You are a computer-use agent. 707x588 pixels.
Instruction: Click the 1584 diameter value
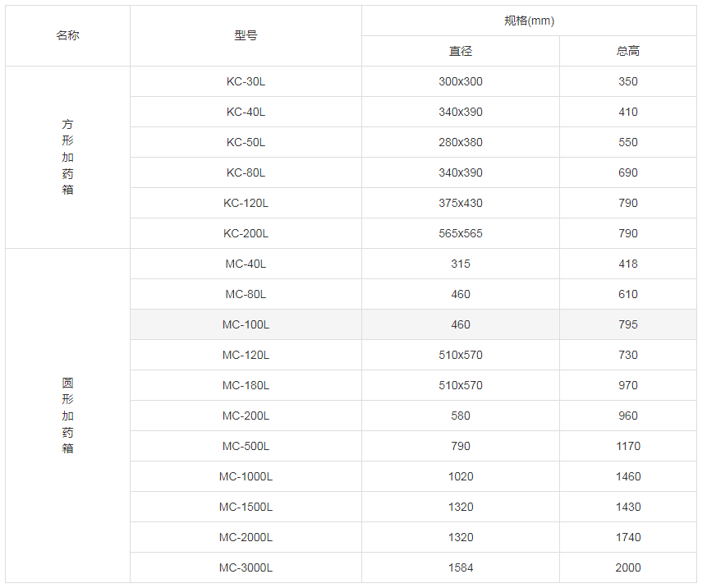pyautogui.click(x=461, y=567)
